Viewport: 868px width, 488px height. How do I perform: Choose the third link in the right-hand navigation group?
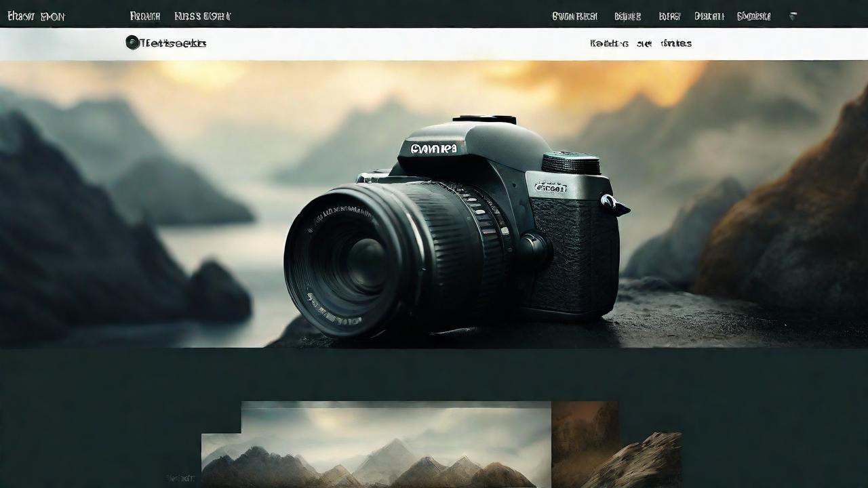pyautogui.click(x=669, y=16)
